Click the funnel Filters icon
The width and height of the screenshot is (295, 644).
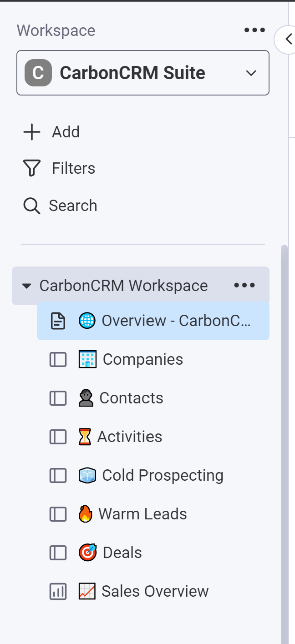31,169
